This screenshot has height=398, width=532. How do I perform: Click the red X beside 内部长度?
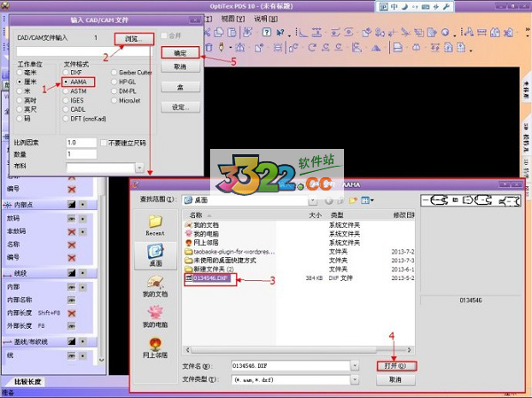coord(71,313)
